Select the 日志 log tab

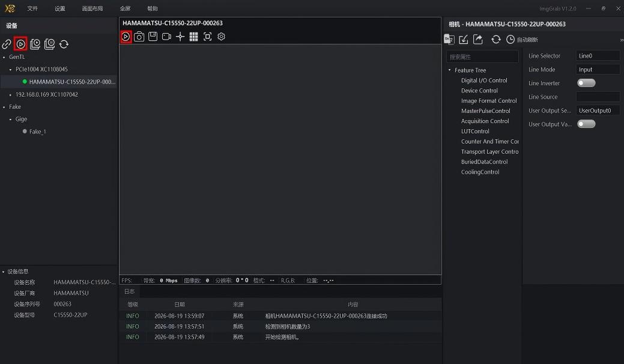129,291
